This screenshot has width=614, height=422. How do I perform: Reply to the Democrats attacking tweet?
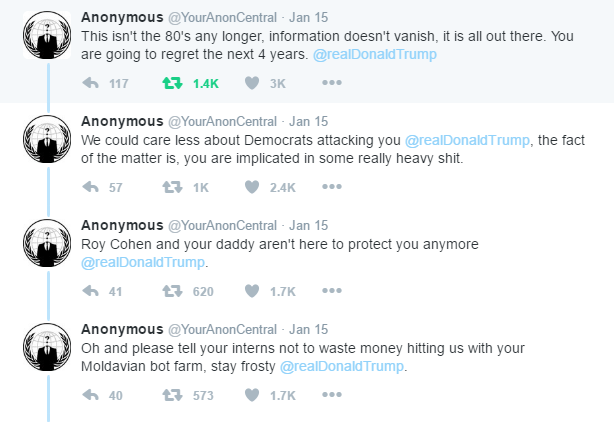tap(90, 187)
